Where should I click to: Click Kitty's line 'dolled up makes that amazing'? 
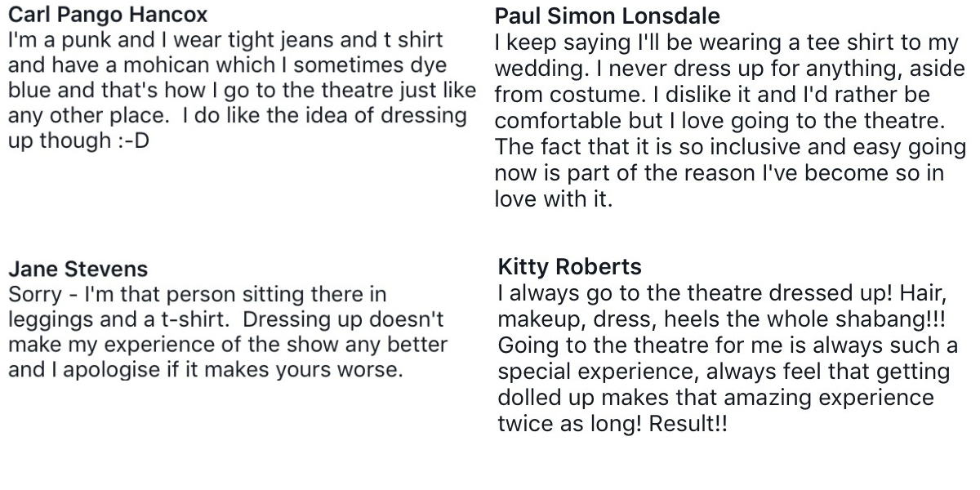click(715, 398)
